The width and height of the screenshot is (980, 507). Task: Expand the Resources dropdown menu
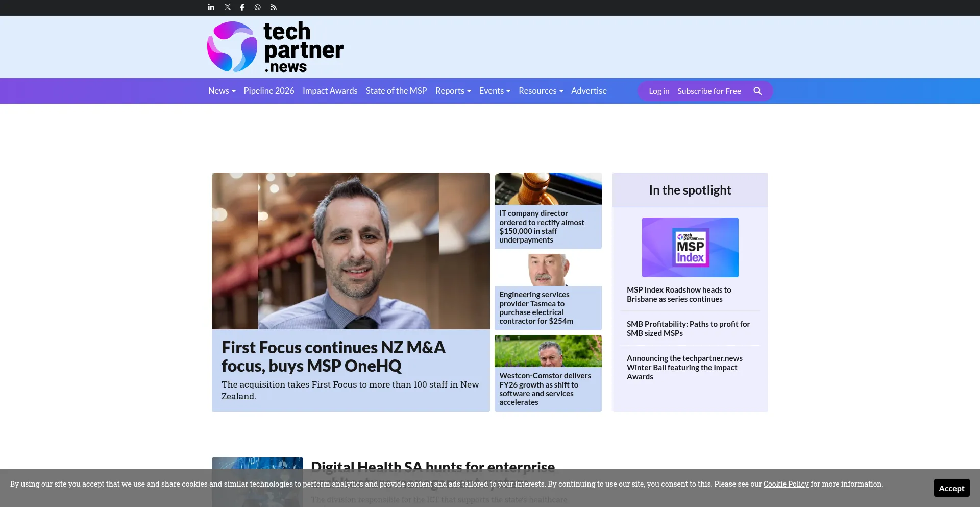tap(541, 91)
